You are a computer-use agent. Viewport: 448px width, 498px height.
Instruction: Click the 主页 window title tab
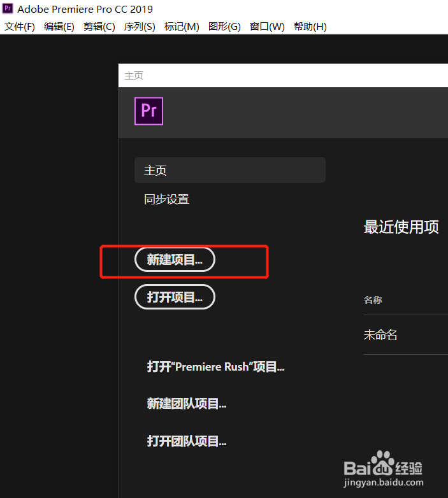coord(134,76)
